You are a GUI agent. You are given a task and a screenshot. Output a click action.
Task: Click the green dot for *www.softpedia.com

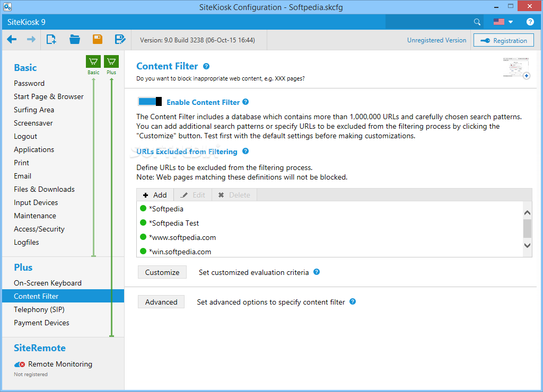(x=143, y=237)
